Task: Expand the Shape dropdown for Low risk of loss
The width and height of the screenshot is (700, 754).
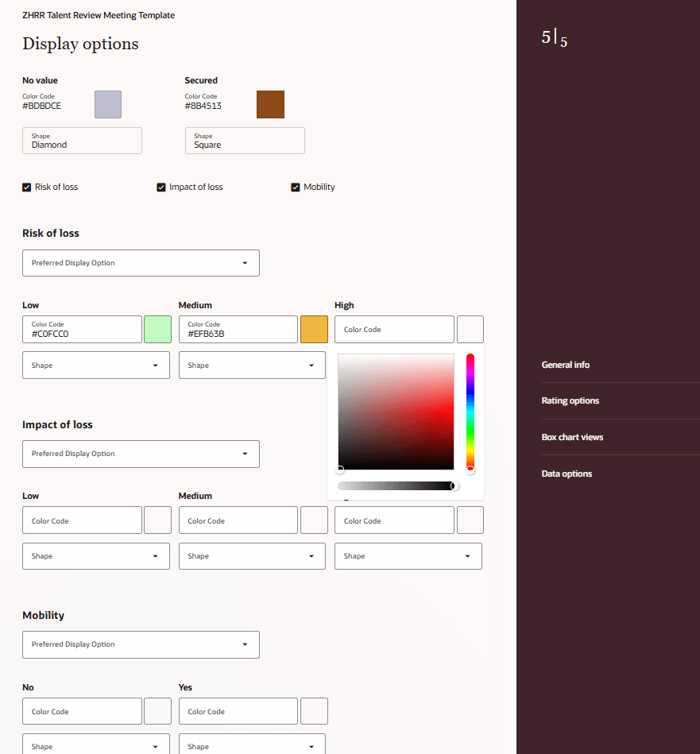Action: pos(95,365)
